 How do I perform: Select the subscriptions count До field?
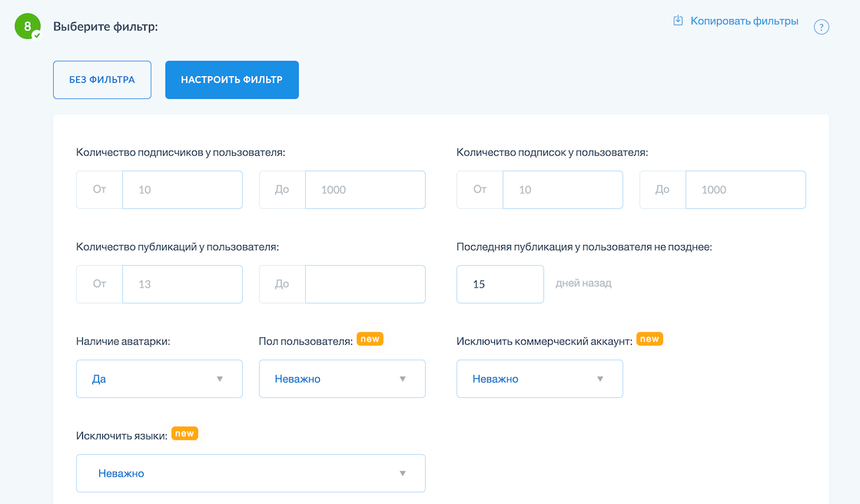point(745,190)
